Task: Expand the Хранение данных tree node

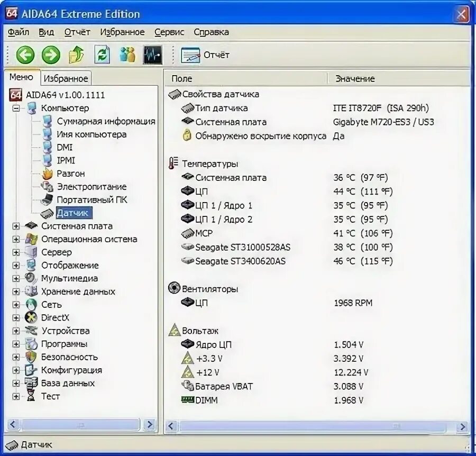Action: [x=16, y=292]
